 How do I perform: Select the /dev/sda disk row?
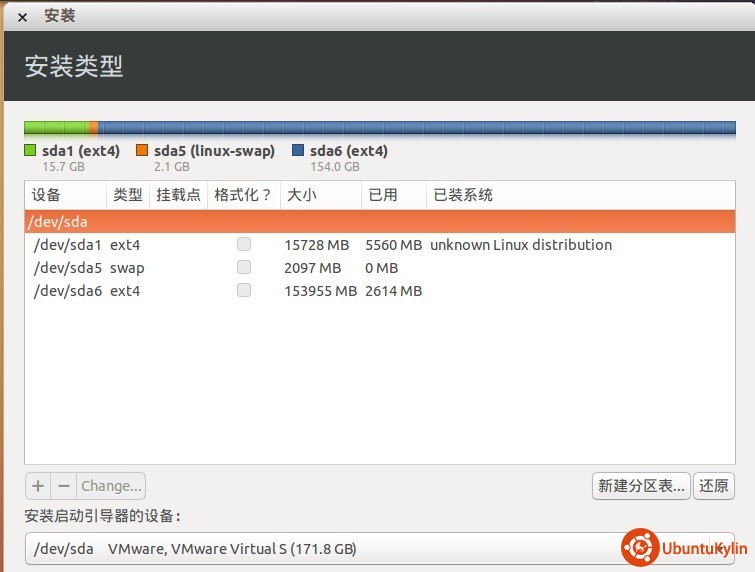(x=378, y=222)
